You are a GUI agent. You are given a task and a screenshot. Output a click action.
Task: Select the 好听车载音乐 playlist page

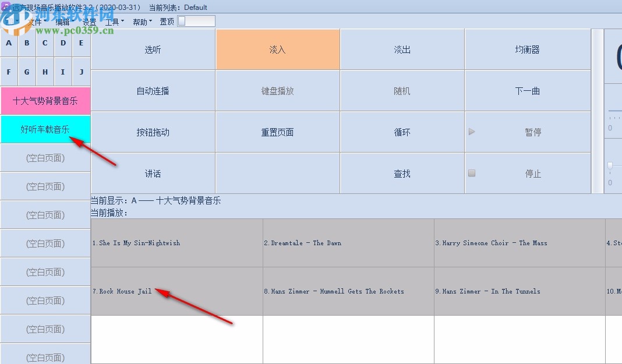point(45,130)
